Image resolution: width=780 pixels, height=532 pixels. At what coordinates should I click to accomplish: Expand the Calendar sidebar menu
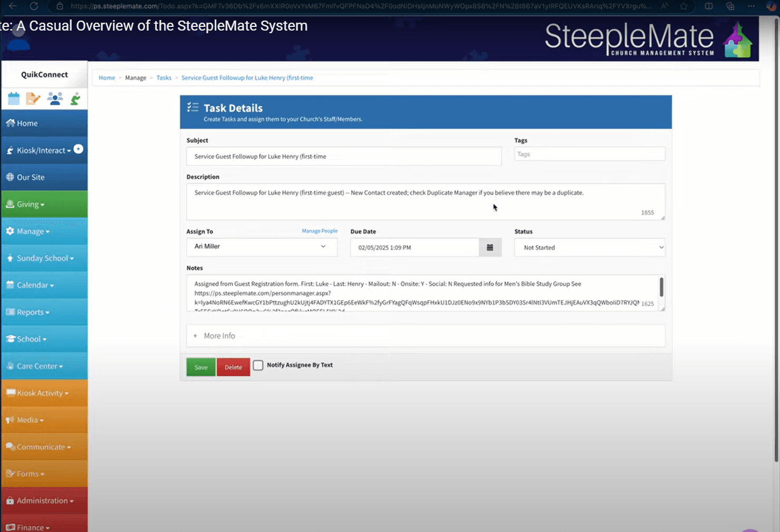pyautogui.click(x=44, y=285)
